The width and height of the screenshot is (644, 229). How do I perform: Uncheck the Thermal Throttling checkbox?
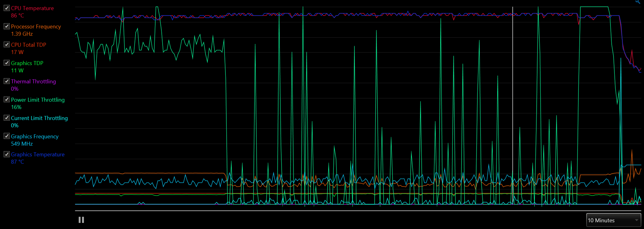tap(7, 81)
